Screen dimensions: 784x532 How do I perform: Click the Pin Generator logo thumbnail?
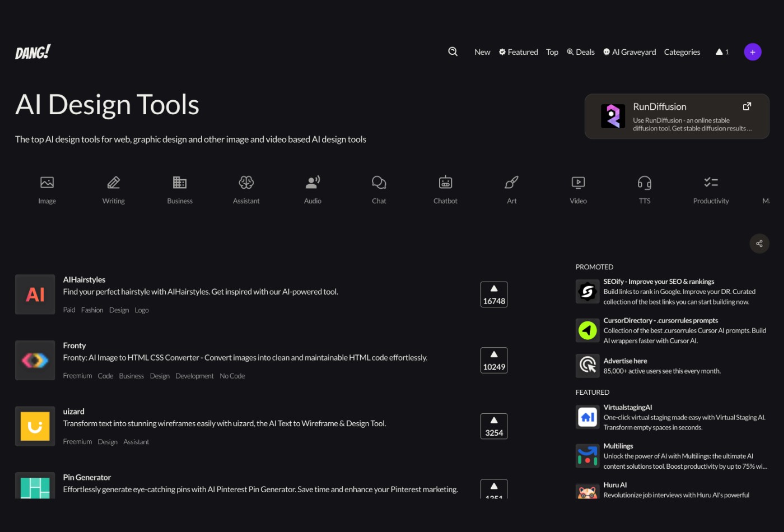coord(35,486)
